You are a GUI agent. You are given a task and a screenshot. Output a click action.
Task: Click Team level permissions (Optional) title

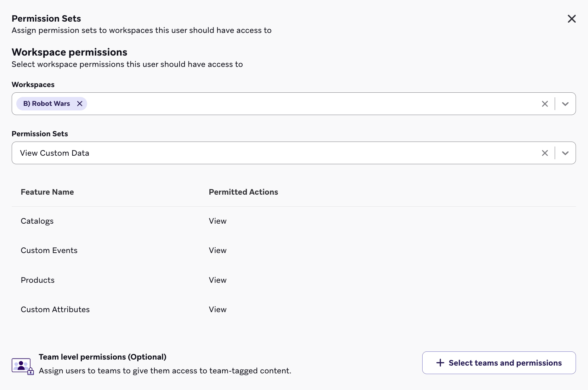(102, 357)
